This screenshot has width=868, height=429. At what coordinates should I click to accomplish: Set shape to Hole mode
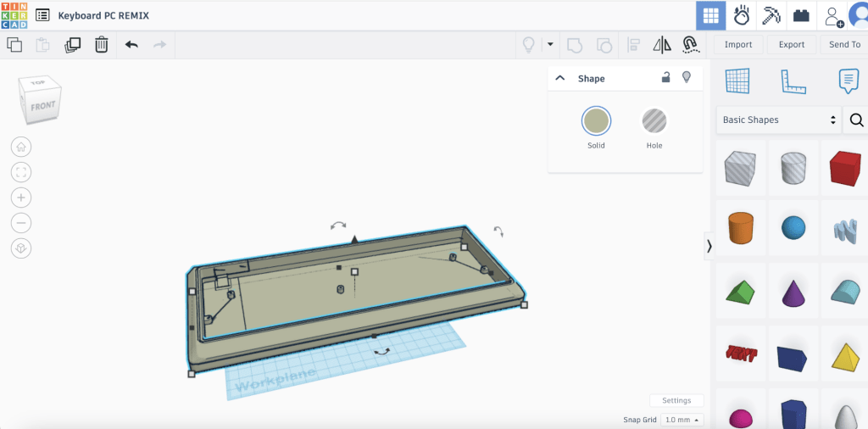(x=654, y=121)
